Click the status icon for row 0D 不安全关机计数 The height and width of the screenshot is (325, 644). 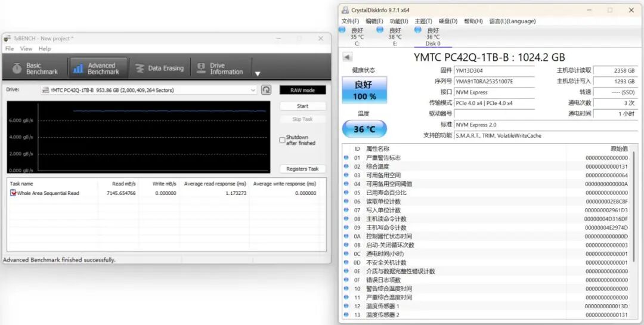(x=346, y=262)
